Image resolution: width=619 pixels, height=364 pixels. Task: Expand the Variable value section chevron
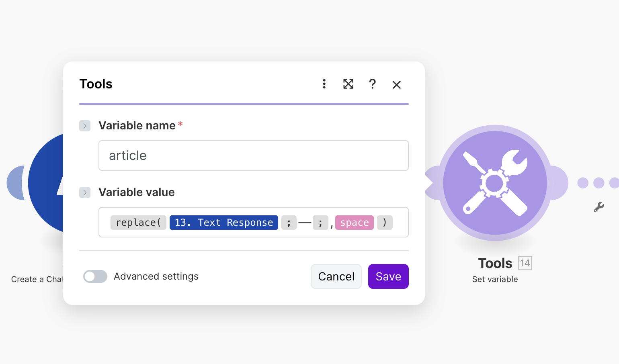click(x=85, y=192)
